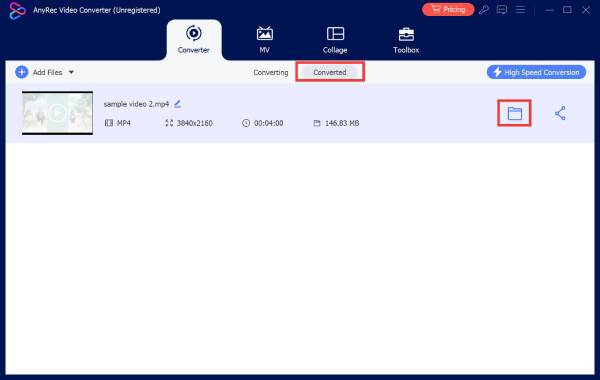600x380 pixels.
Task: Maximize the AnyRec window
Action: [567, 10]
